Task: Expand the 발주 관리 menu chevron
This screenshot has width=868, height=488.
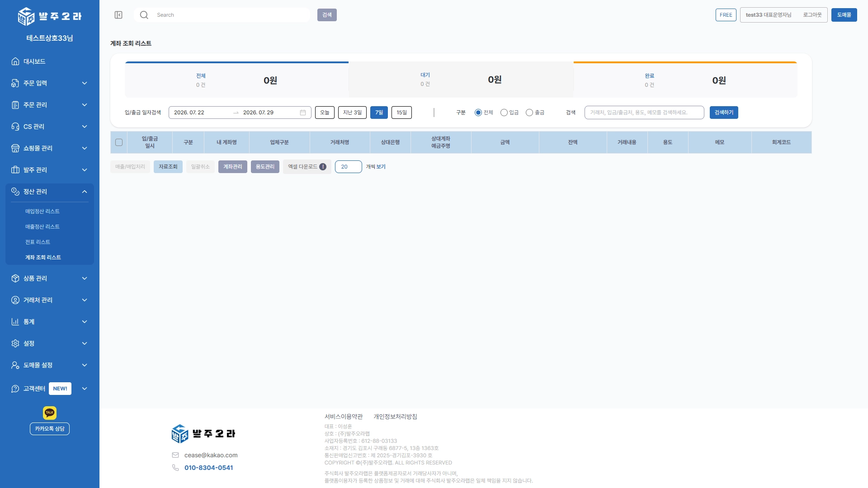Action: click(x=85, y=170)
